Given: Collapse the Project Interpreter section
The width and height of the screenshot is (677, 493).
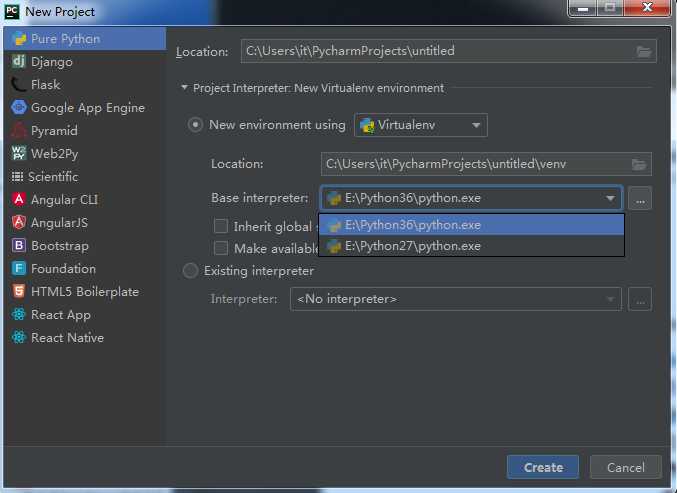Looking at the screenshot, I should click(x=185, y=88).
